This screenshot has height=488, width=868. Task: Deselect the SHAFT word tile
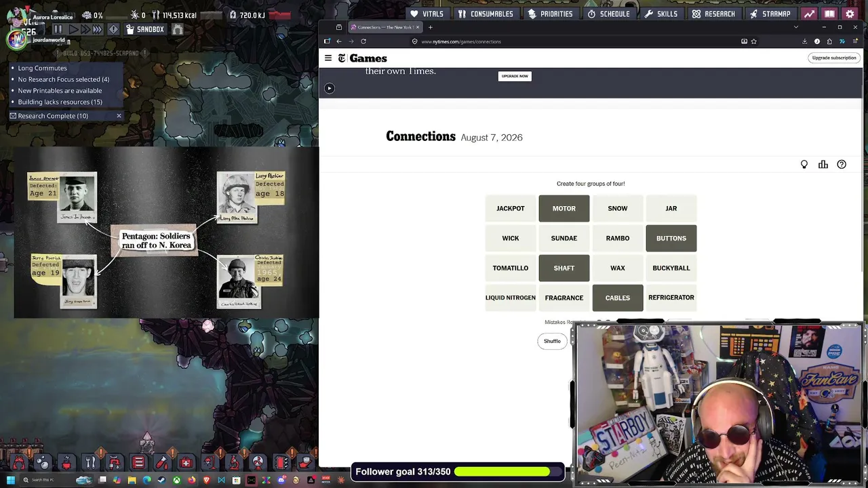point(564,268)
